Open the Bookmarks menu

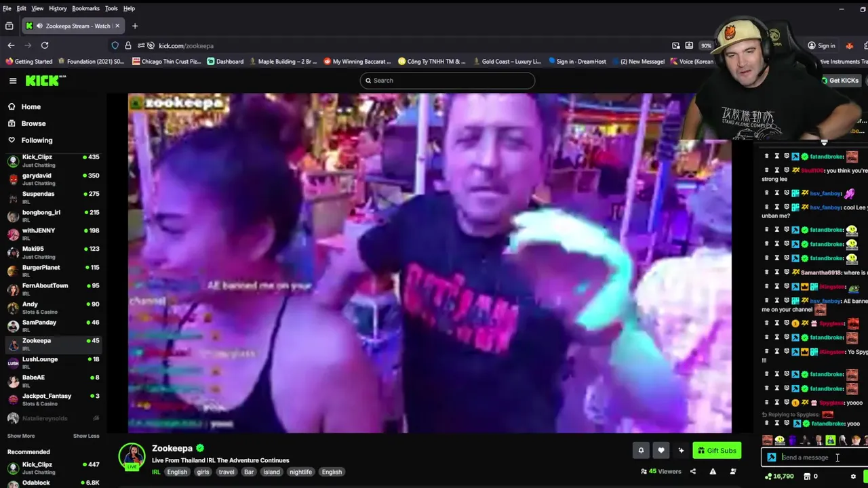(x=85, y=8)
